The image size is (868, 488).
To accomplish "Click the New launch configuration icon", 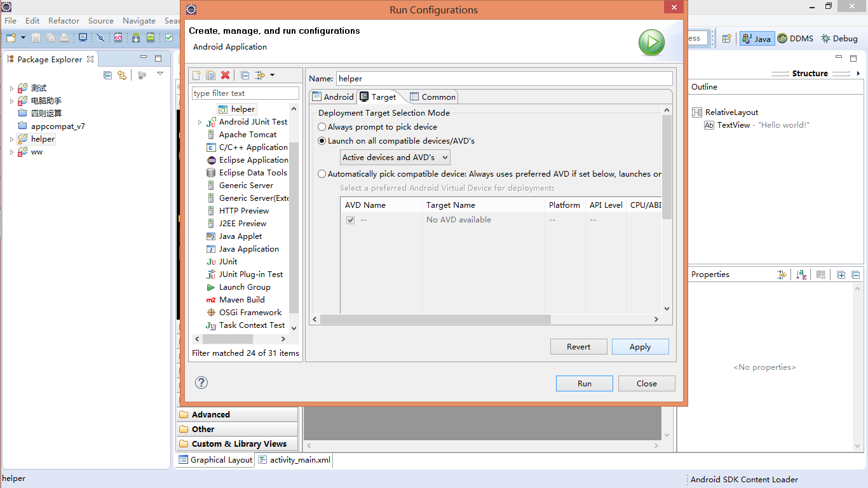I will pos(196,76).
